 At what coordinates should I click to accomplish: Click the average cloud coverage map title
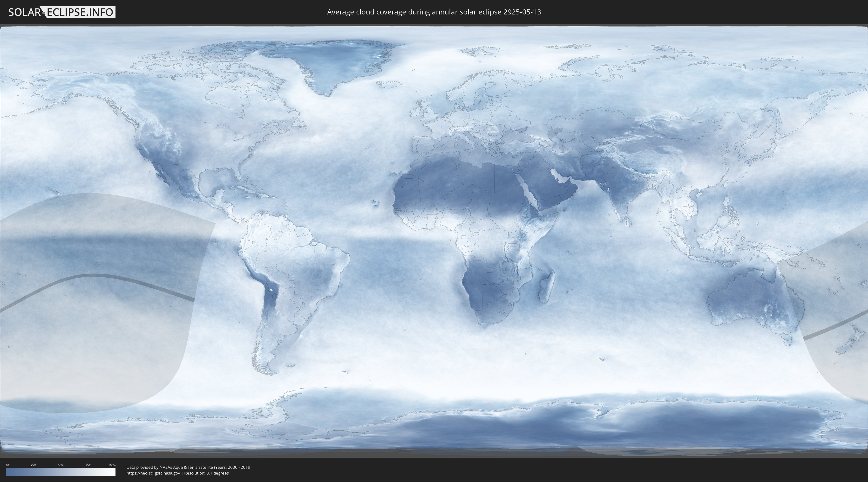coord(434,12)
